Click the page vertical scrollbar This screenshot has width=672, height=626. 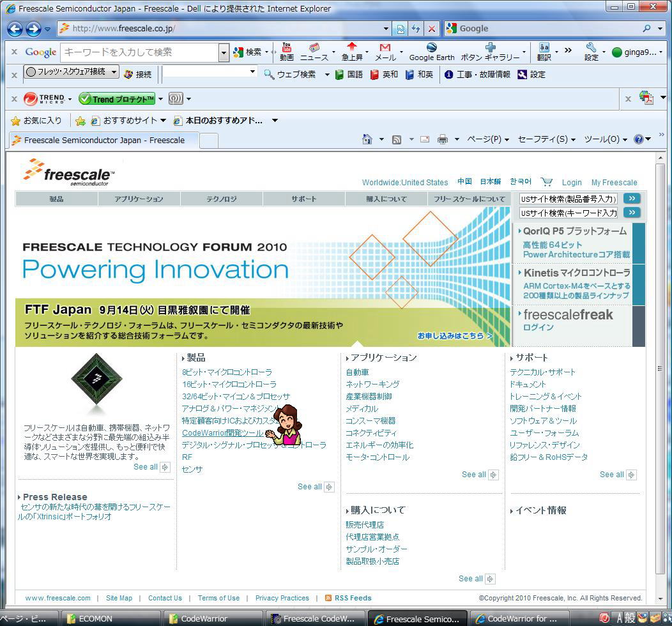tap(660, 369)
